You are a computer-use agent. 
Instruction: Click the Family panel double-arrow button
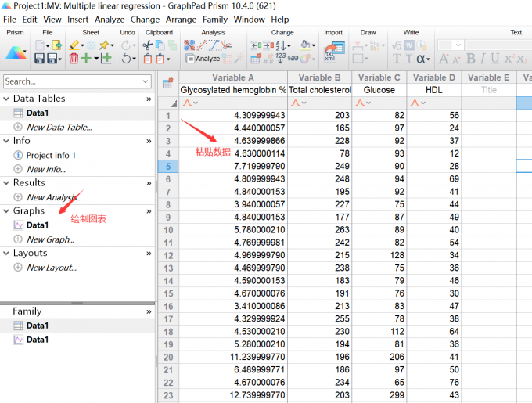click(x=149, y=311)
